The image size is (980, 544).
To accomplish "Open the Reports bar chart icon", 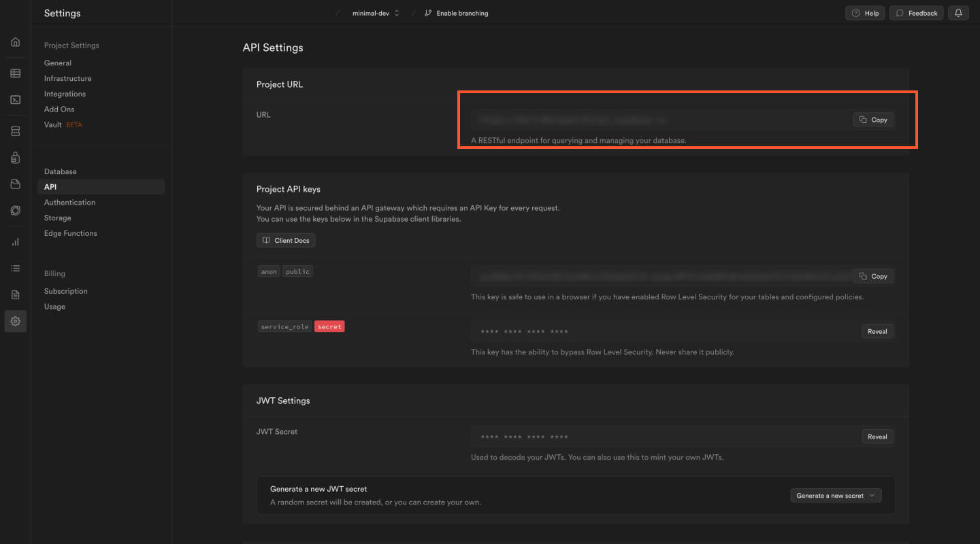I will [15, 242].
